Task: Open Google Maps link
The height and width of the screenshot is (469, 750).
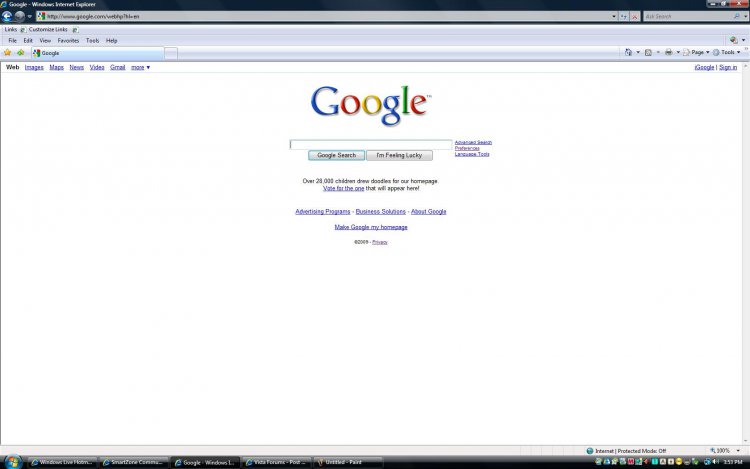Action: (56, 67)
